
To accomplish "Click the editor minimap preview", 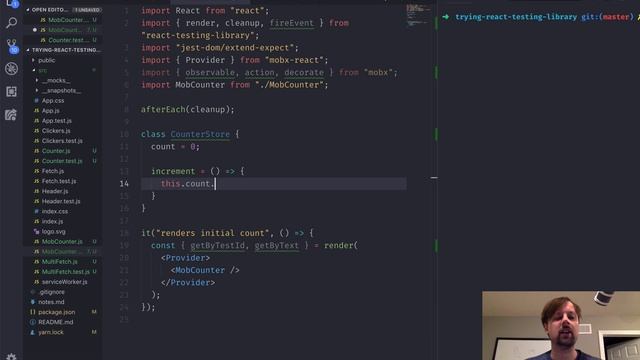I will pyautogui.click(x=417, y=16).
